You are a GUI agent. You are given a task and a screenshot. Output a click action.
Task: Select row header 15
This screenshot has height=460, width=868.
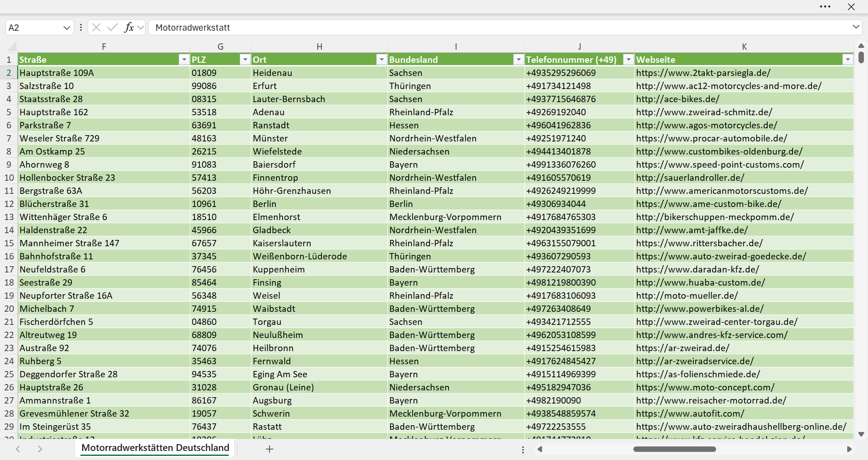(x=9, y=243)
